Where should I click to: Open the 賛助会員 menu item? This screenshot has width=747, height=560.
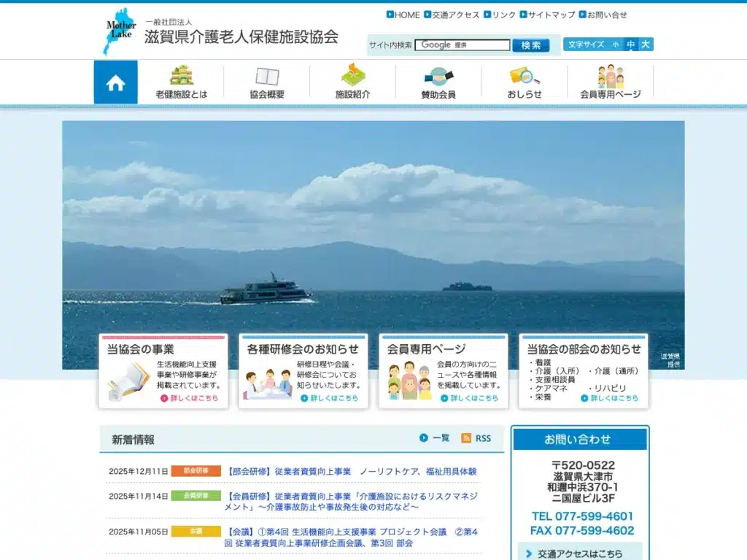tap(438, 82)
